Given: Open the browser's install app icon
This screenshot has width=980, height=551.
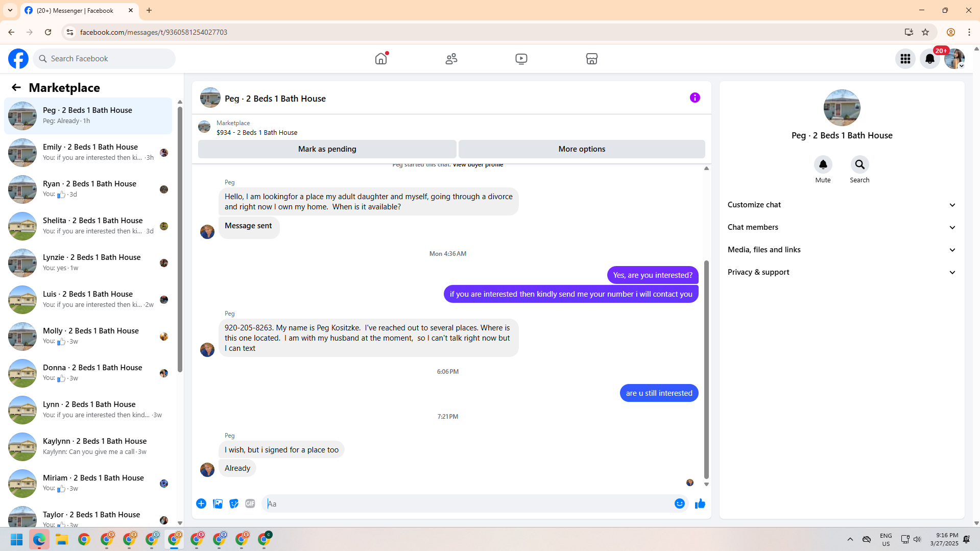Looking at the screenshot, I should pyautogui.click(x=909, y=32).
